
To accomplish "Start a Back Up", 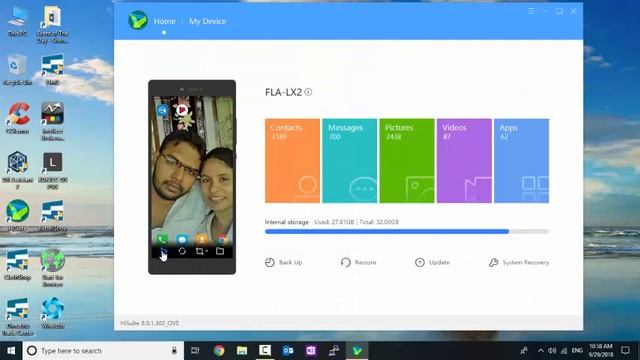I will (x=284, y=262).
